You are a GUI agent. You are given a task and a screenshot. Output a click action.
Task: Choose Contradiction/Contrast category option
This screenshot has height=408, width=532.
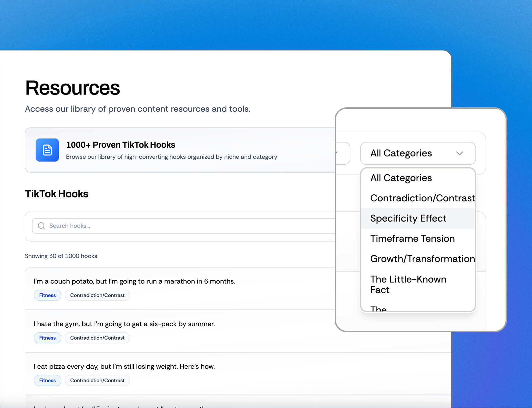(x=422, y=198)
